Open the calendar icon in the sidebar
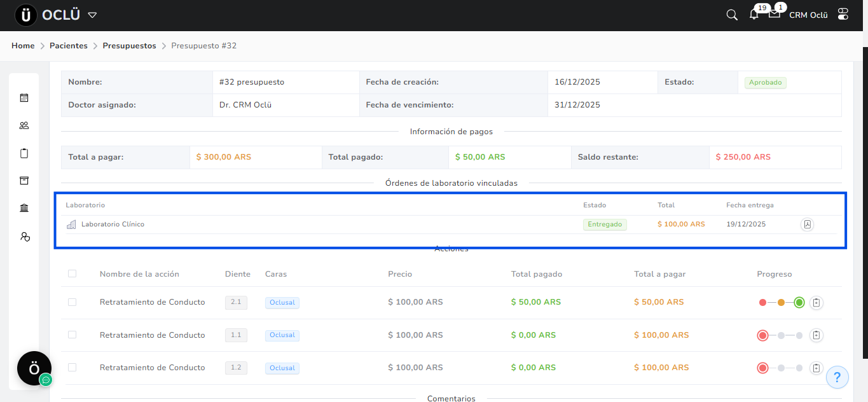 pyautogui.click(x=24, y=98)
